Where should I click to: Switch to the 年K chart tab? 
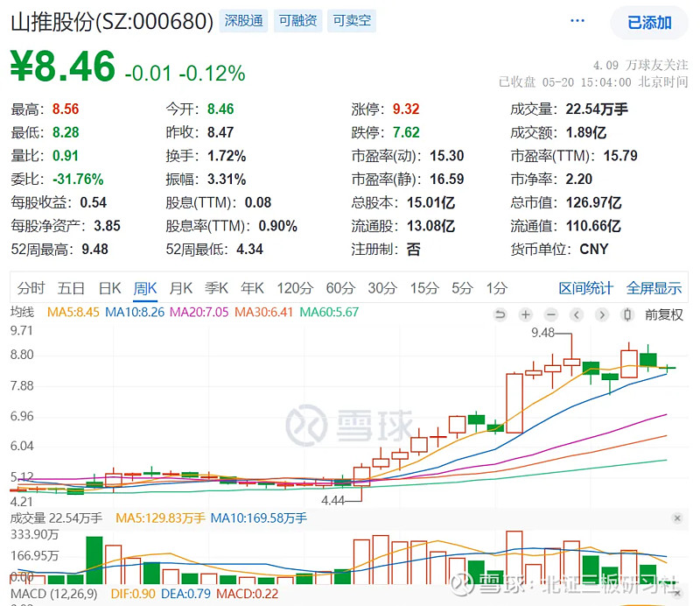252,288
